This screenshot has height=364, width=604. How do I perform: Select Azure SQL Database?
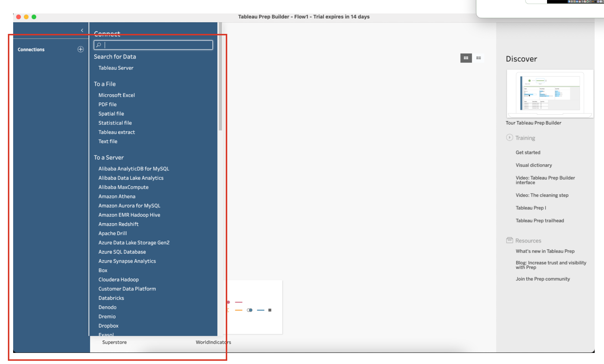(x=122, y=252)
